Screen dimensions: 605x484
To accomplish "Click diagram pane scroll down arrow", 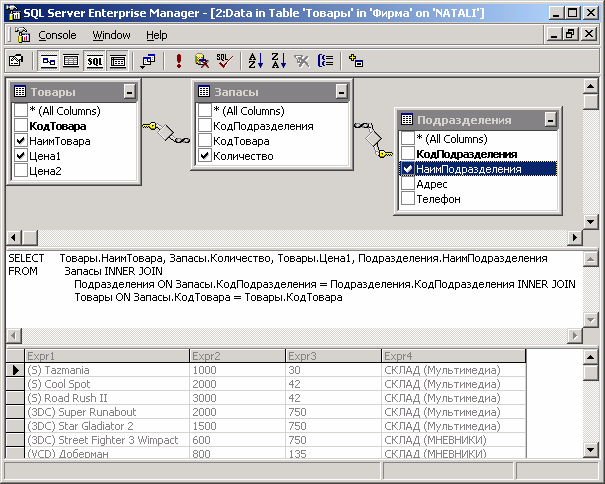I will [x=590, y=222].
